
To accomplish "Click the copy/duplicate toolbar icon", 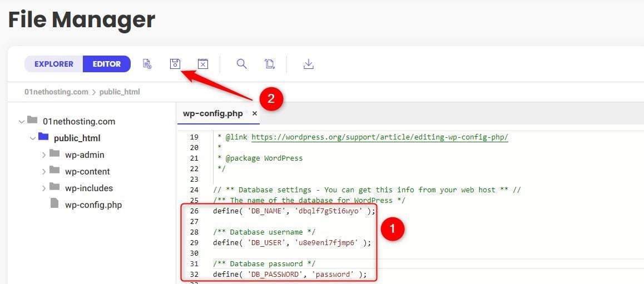I will 269,64.
